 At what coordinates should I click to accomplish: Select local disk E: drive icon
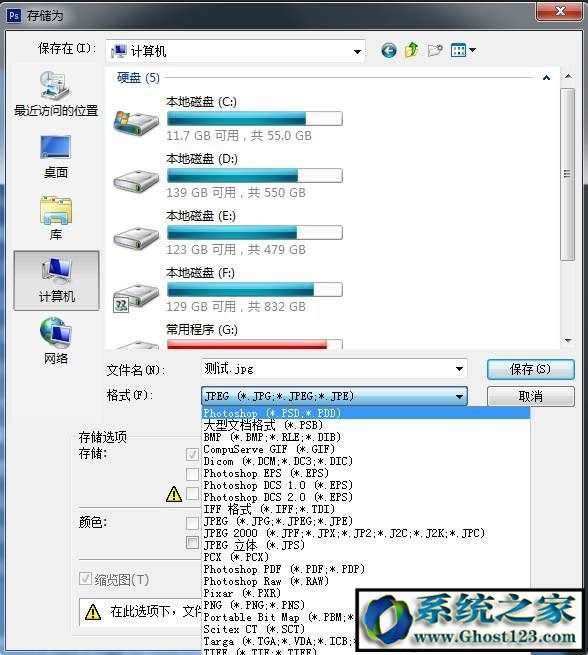[136, 238]
